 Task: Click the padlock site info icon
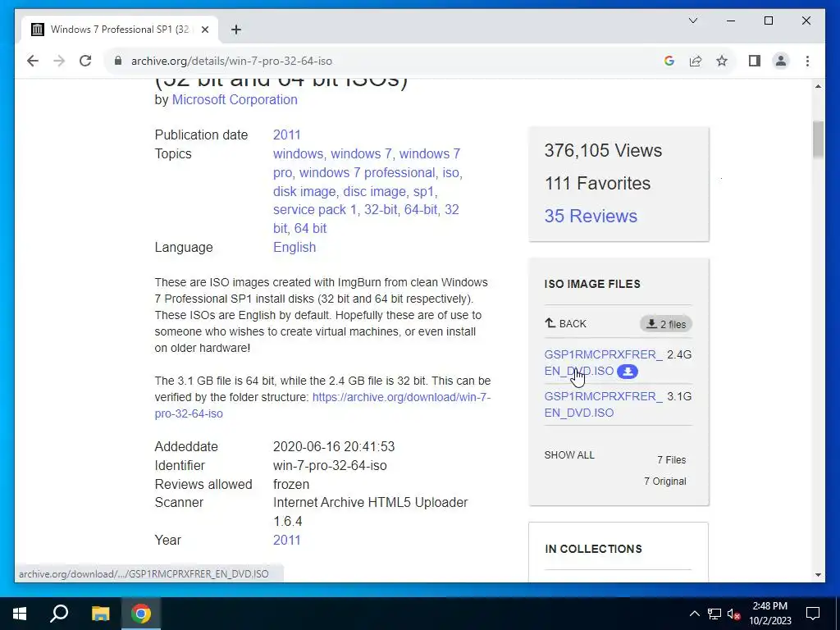click(x=118, y=61)
